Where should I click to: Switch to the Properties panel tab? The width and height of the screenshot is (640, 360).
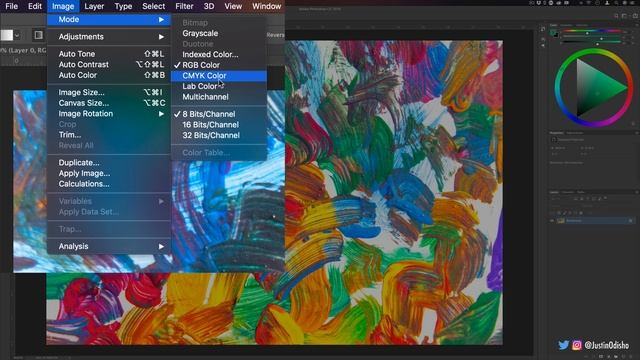click(x=556, y=133)
